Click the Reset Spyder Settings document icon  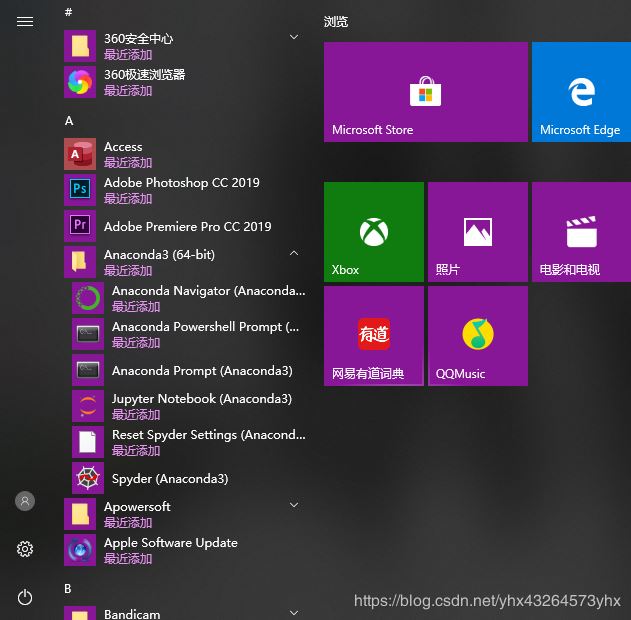[x=88, y=442]
